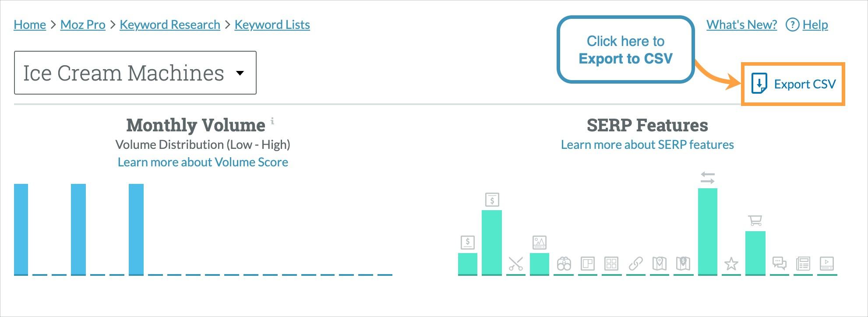
Task: Open the Ice Cream Machines list dropdown
Action: tap(240, 73)
